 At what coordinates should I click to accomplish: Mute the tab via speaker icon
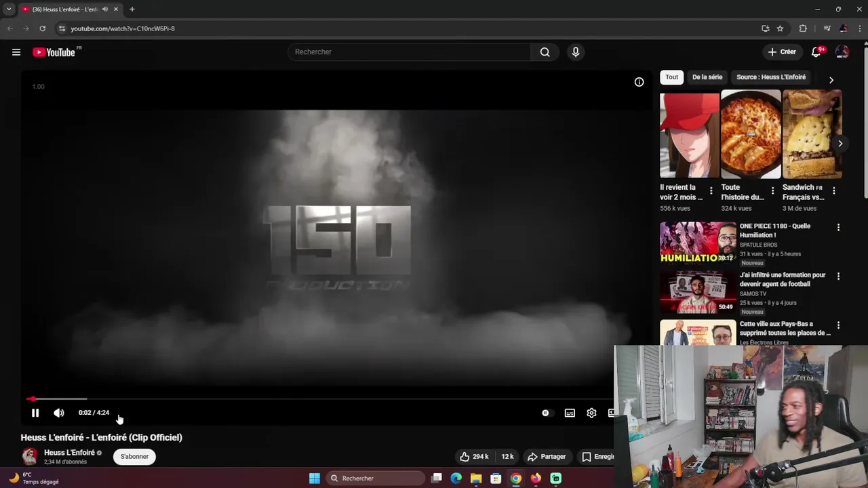tap(104, 9)
